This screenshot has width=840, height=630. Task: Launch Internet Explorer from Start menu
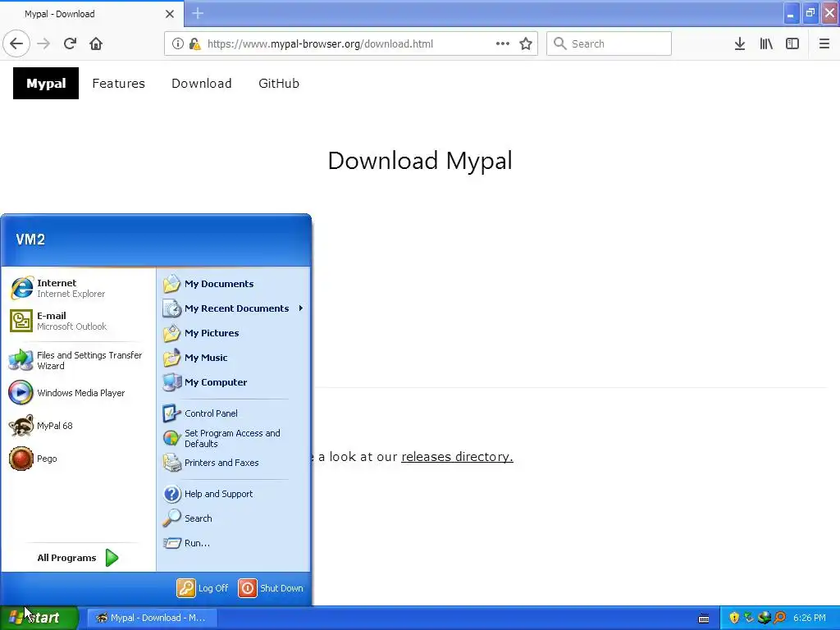point(78,288)
